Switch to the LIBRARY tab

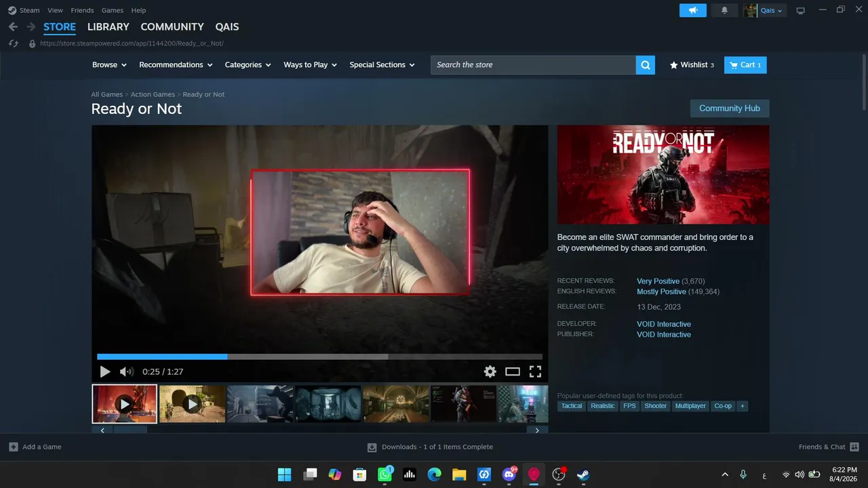click(x=108, y=27)
